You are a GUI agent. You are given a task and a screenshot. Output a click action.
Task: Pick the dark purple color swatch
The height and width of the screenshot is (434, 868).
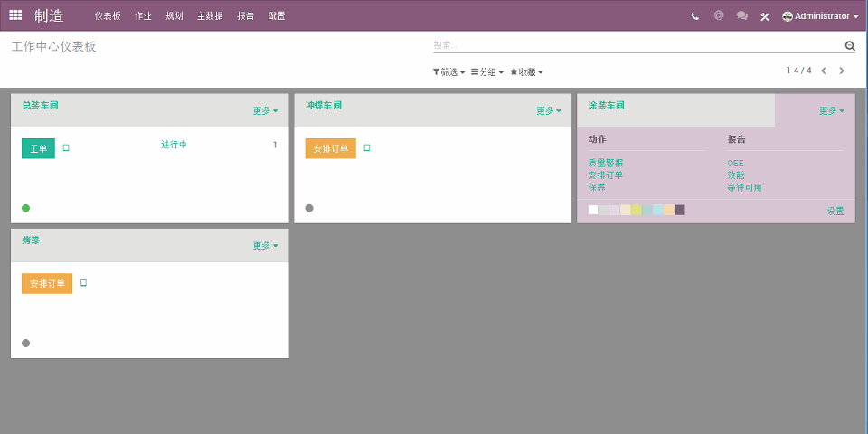click(x=680, y=210)
